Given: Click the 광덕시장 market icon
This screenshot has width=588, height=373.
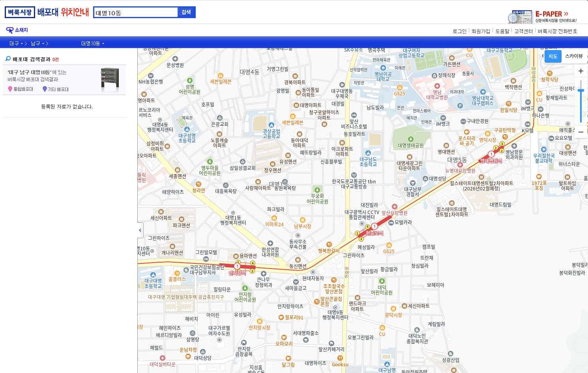Looking at the screenshot, I should pyautogui.click(x=393, y=309).
